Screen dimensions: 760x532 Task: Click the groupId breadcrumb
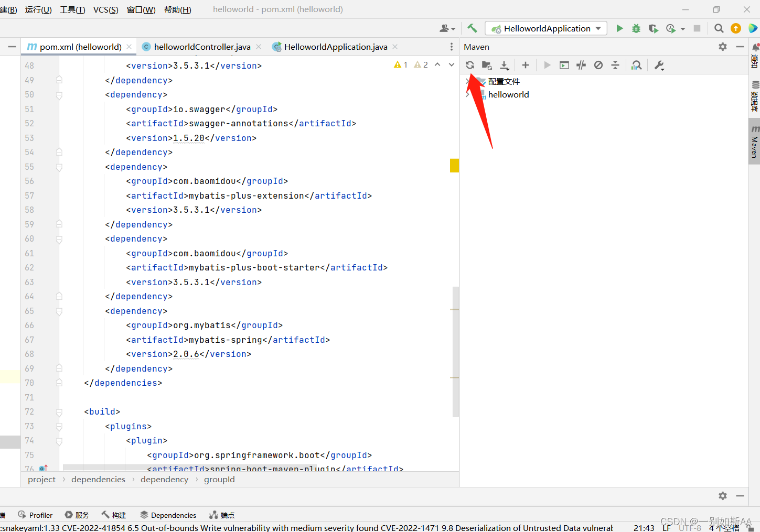pos(219,479)
